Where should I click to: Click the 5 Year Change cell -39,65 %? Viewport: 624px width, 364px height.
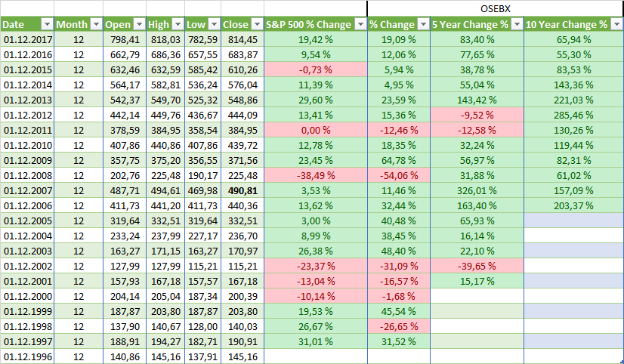pos(477,267)
